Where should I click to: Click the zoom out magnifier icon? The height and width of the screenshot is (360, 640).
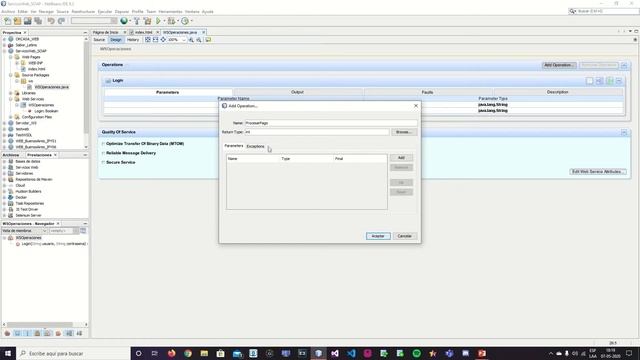199,40
